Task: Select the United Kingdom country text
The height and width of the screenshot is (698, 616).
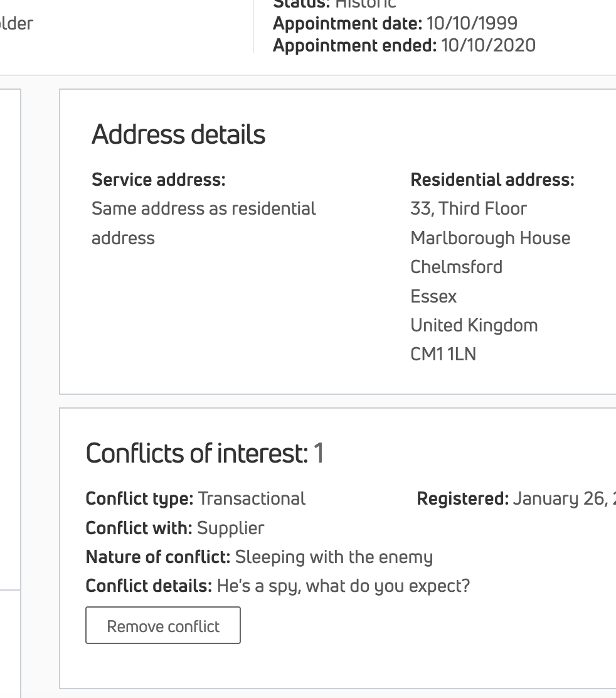Action: tap(474, 326)
